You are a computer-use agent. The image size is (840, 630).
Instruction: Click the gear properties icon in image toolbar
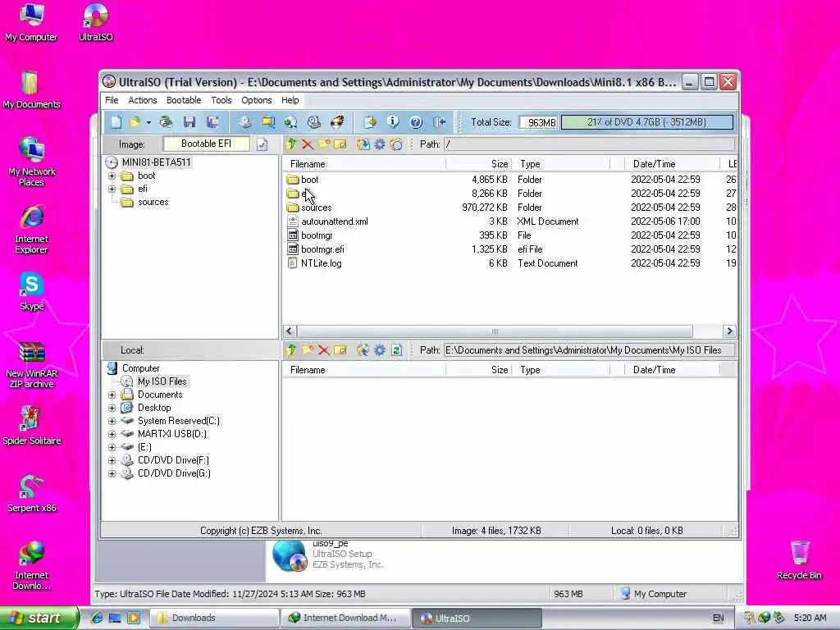click(x=379, y=144)
